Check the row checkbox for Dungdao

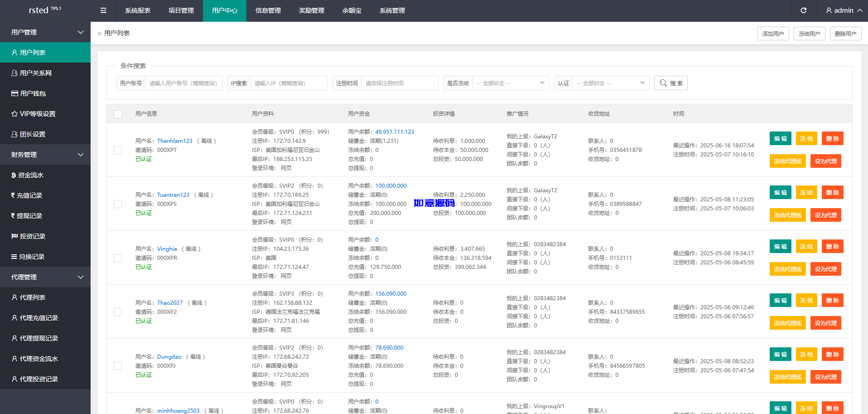118,366
